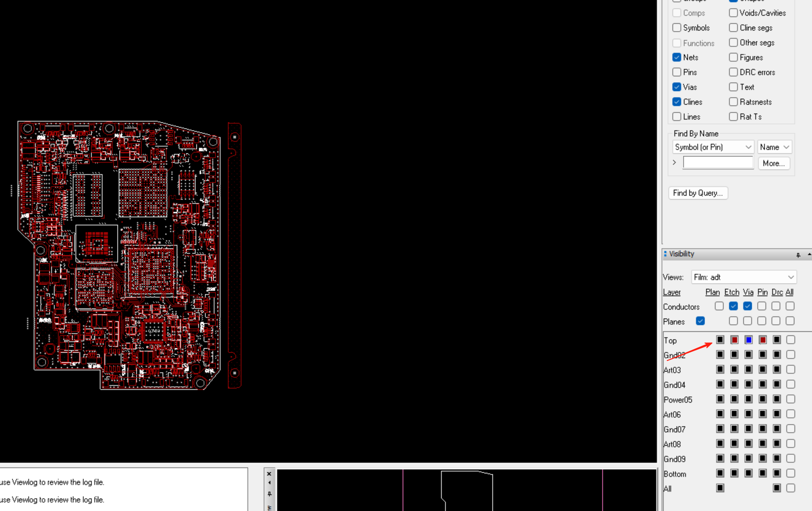Collapse the Visibility panel
This screenshot has width=812, height=511.
pyautogui.click(x=808, y=255)
